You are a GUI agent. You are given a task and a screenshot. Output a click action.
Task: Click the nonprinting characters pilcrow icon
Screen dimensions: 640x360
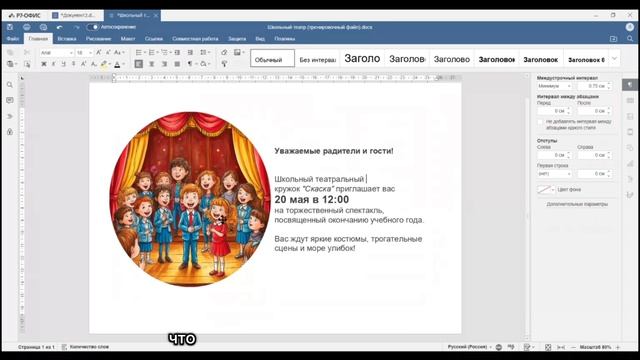pyautogui.click(x=190, y=64)
